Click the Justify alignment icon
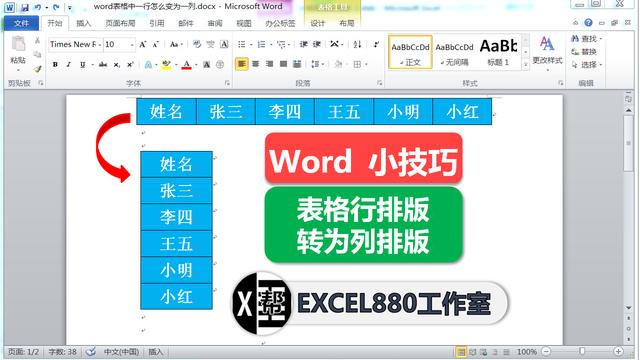 (x=283, y=64)
